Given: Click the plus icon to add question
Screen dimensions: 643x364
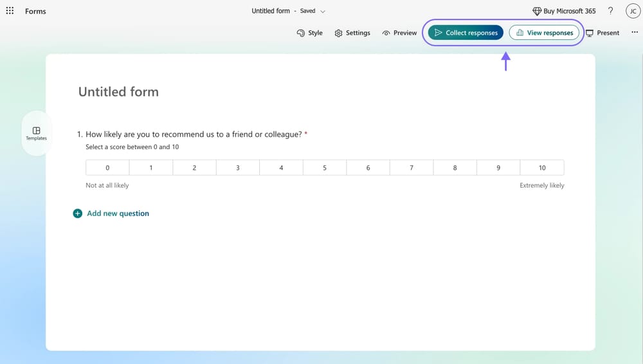Looking at the screenshot, I should [78, 214].
